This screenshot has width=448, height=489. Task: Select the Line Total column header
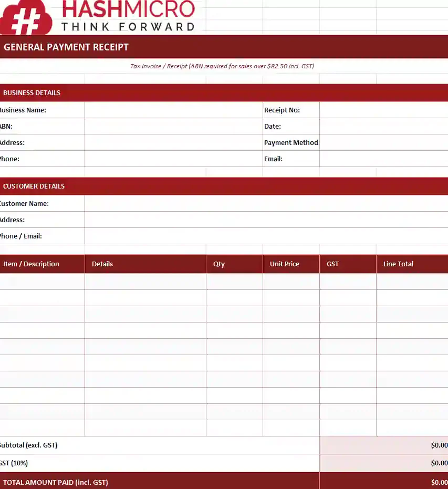click(412, 264)
